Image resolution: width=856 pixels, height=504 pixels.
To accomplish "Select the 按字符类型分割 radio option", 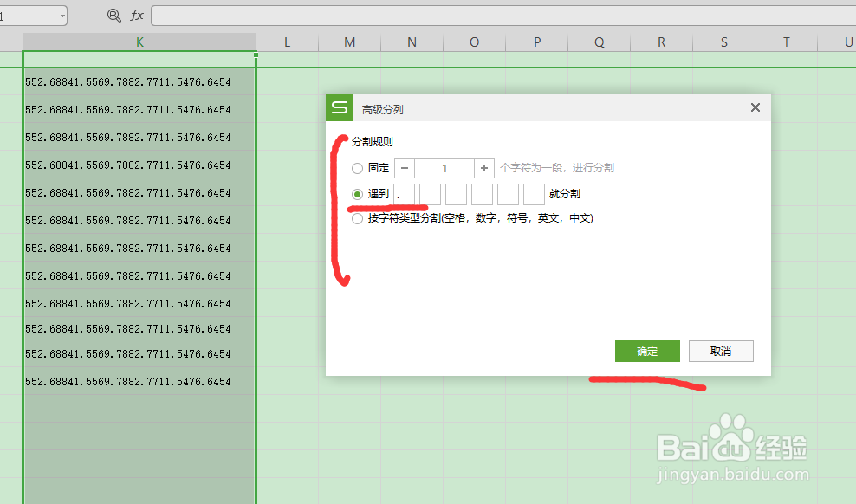I will (x=357, y=219).
